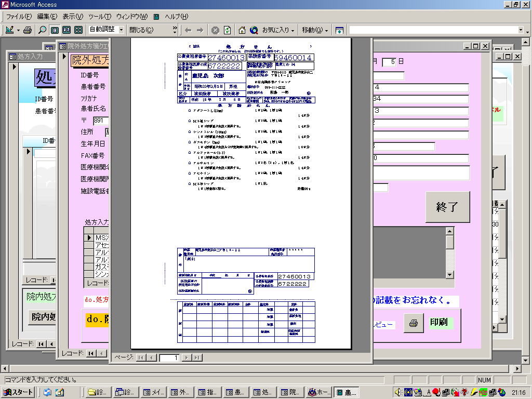
Task: Click the second quick launch icon
Action: coord(60,392)
